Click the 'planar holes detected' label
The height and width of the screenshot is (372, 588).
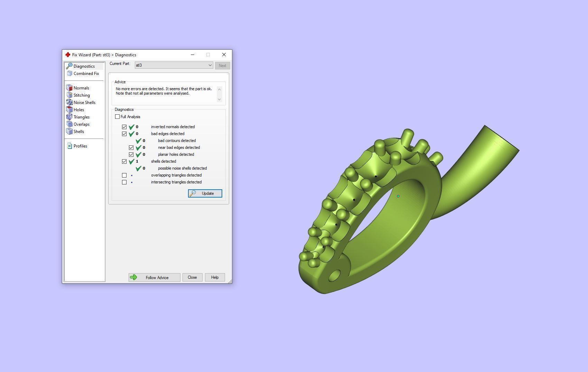tap(176, 154)
